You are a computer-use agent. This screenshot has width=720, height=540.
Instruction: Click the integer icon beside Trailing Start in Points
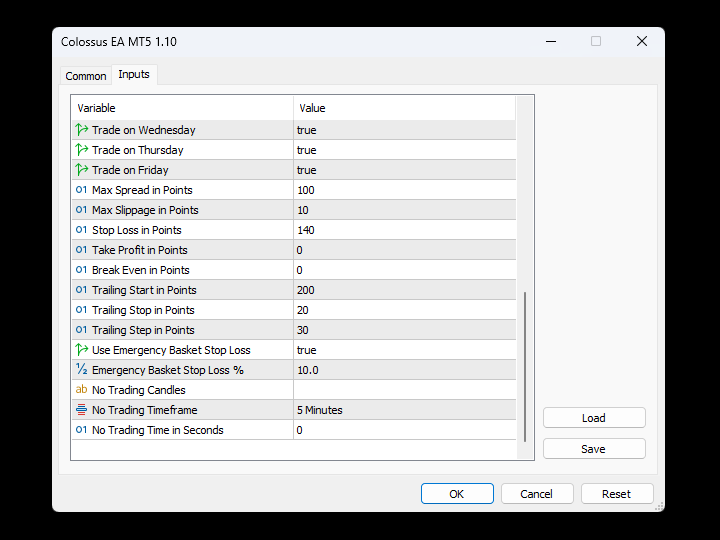(81, 290)
